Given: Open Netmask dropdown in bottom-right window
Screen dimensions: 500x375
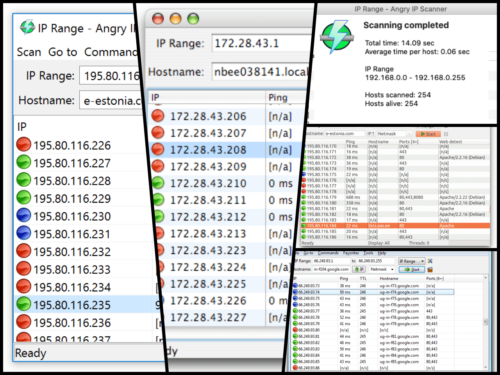Looking at the screenshot, I should pyautogui.click(x=382, y=269).
